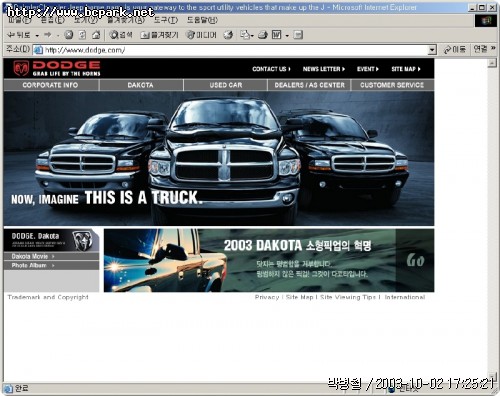
Task: Open the Search toolbar button
Action: tap(121, 35)
